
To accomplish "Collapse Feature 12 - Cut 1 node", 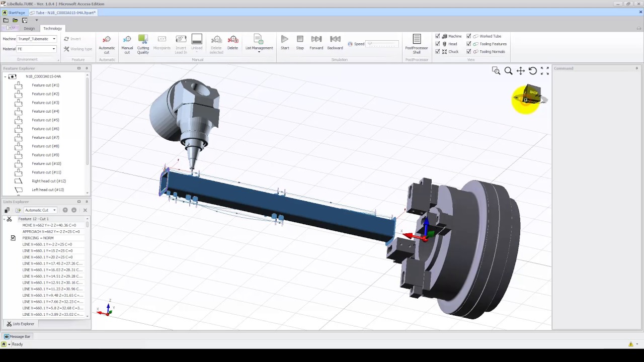I will (5, 219).
